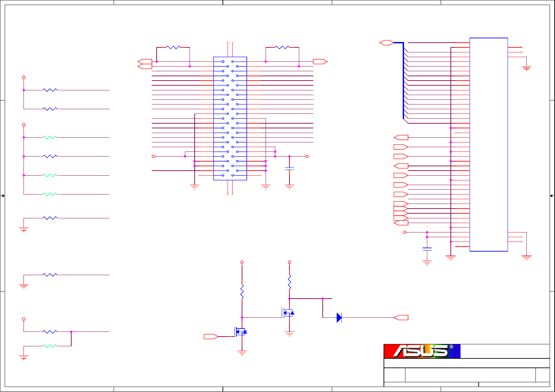Select the large center pin-header connector
Screen dimensions: 555x392
(x=230, y=119)
